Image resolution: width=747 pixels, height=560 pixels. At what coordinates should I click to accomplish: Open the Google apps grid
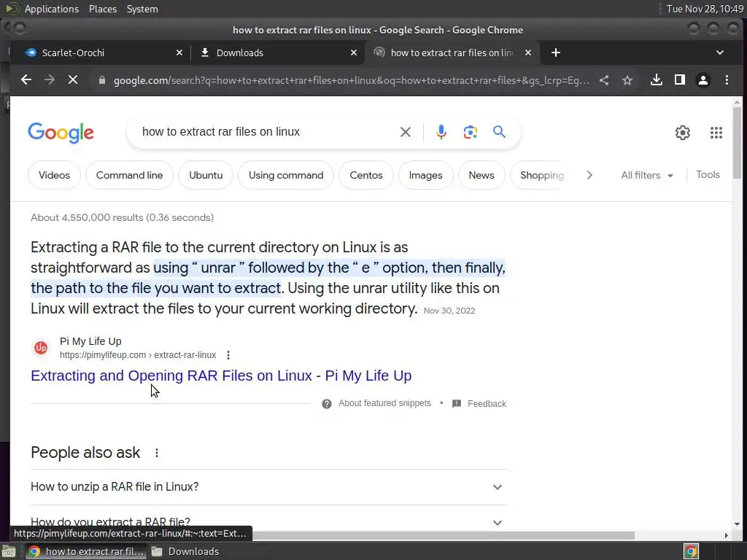[x=716, y=133]
